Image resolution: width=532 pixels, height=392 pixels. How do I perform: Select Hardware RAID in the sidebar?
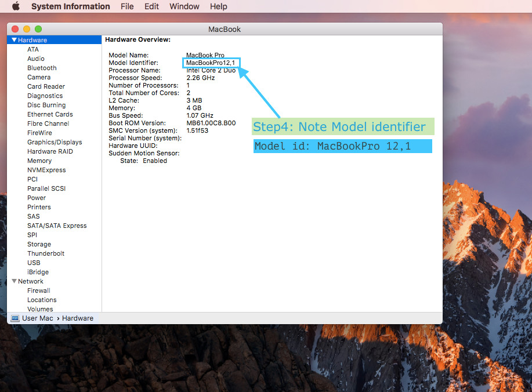pyautogui.click(x=50, y=151)
